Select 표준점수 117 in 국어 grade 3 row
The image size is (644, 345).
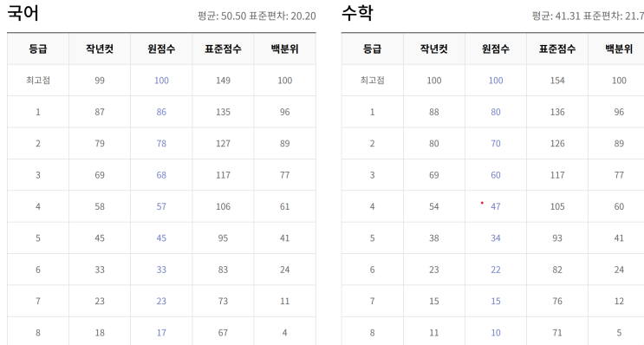[x=223, y=175]
